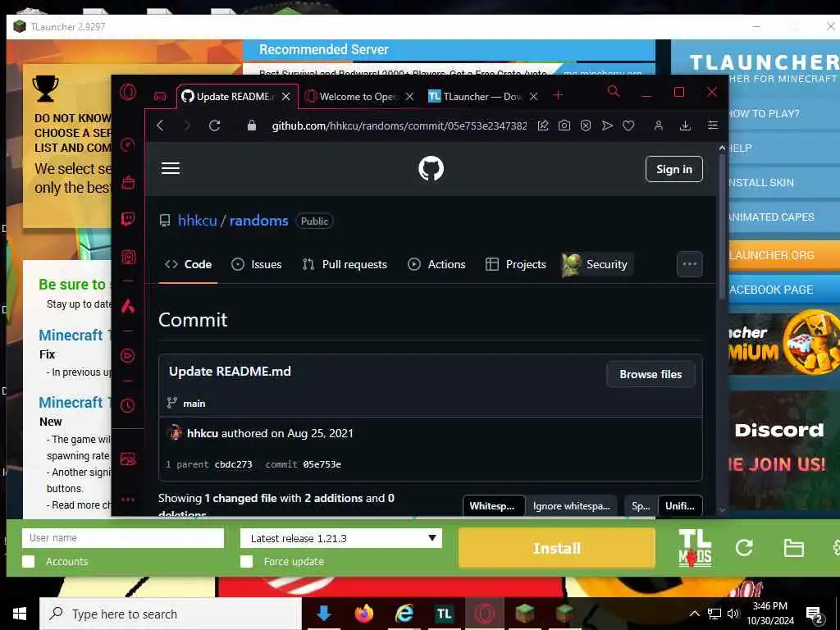The image size is (840, 630).
Task: Open repository Security tab
Action: [596, 264]
